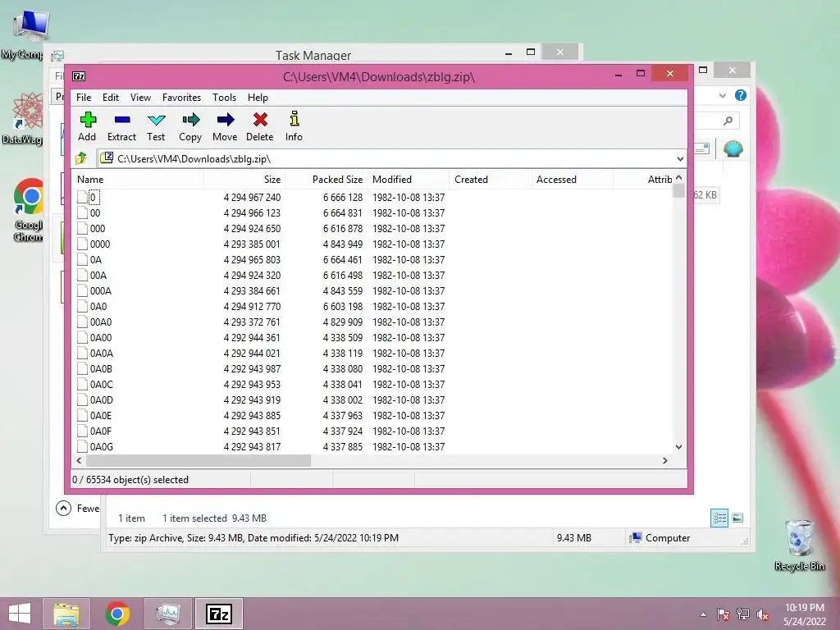
Task: Click size value 4 294 967 240
Action: (252, 198)
